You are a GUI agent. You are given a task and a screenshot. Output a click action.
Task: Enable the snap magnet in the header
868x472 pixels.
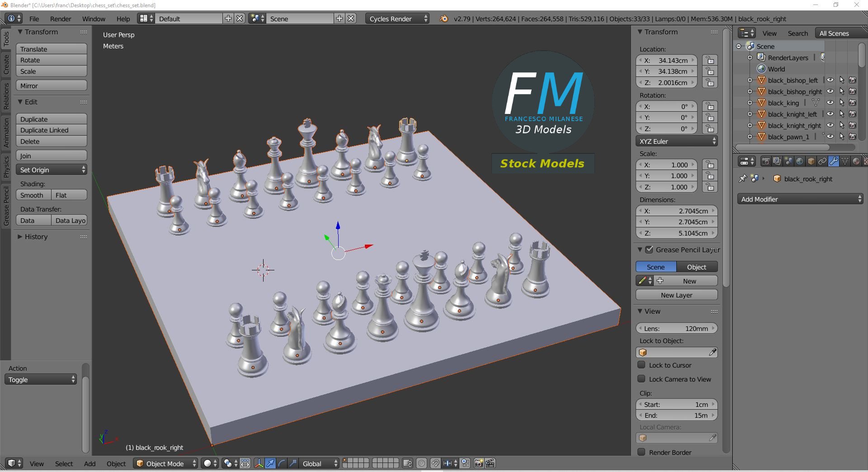coord(435,463)
